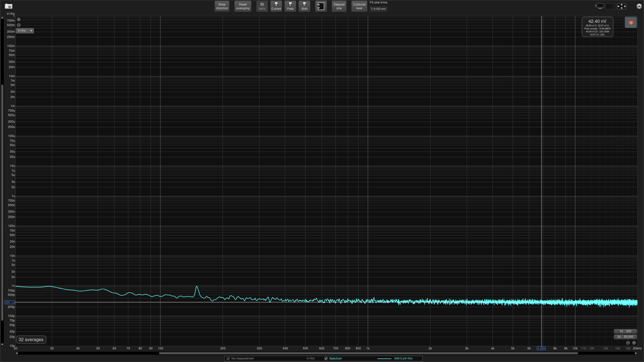
Task: Reset averaging of the spectrum
Action: pyautogui.click(x=243, y=6)
